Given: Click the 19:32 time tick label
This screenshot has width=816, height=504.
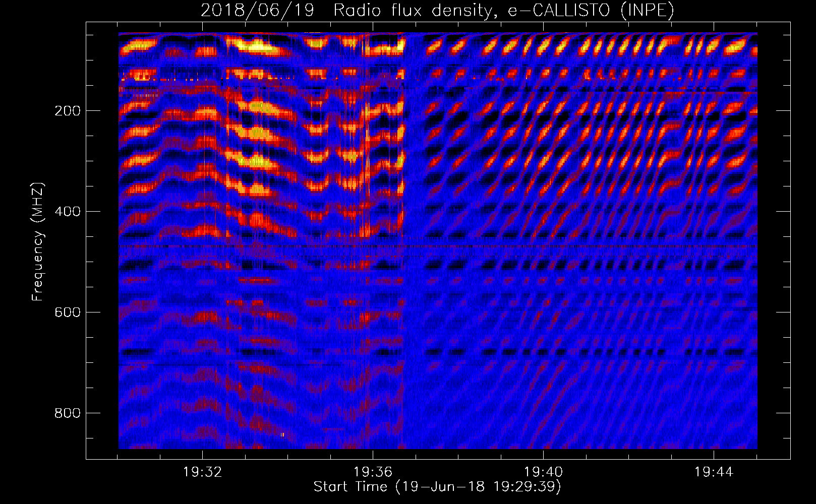Looking at the screenshot, I should click(203, 472).
